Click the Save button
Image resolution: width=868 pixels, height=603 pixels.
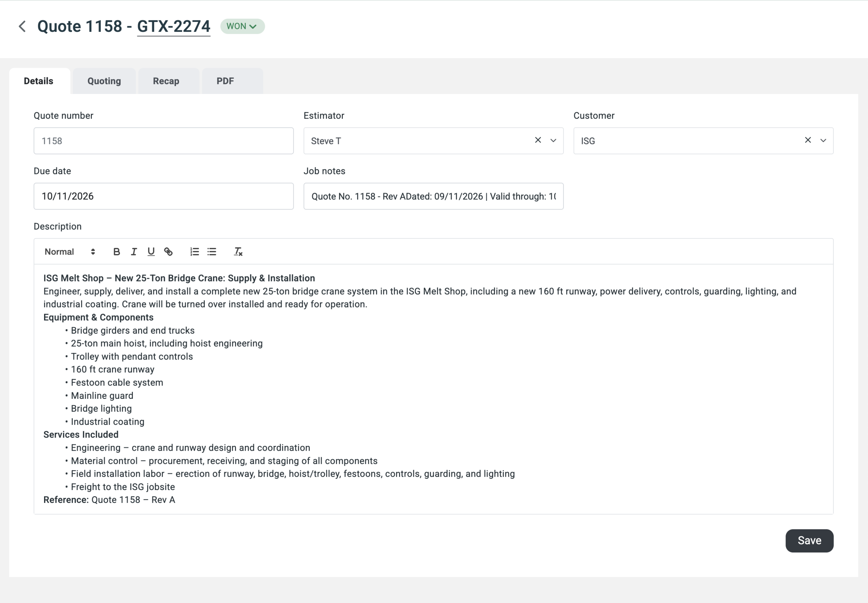click(x=809, y=541)
